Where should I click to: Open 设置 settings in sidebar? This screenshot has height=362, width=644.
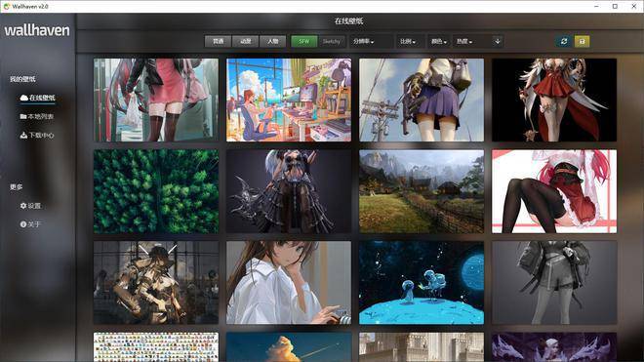30,206
